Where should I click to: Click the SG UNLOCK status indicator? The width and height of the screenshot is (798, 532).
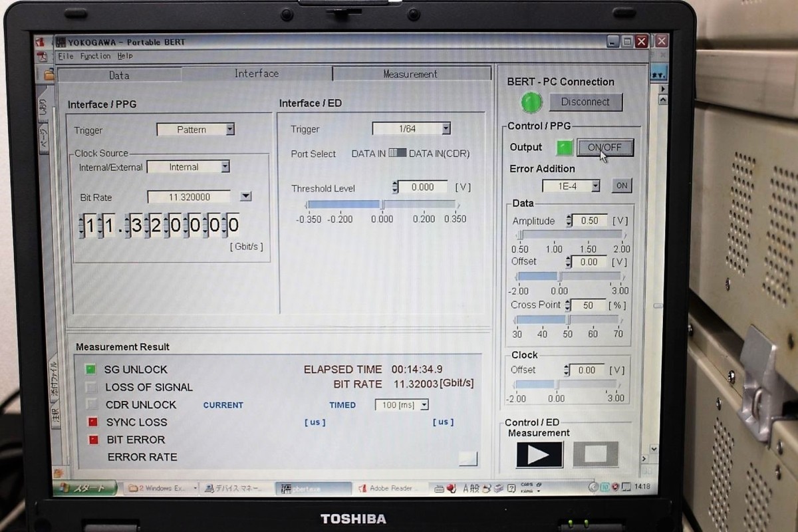(91, 369)
